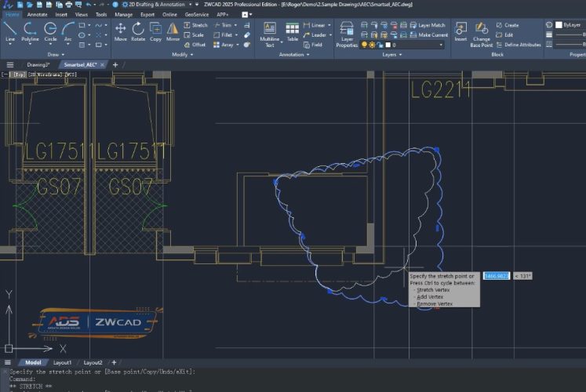Open the Annotate ribbon tab
Screen dimensions: 586x392
point(37,14)
